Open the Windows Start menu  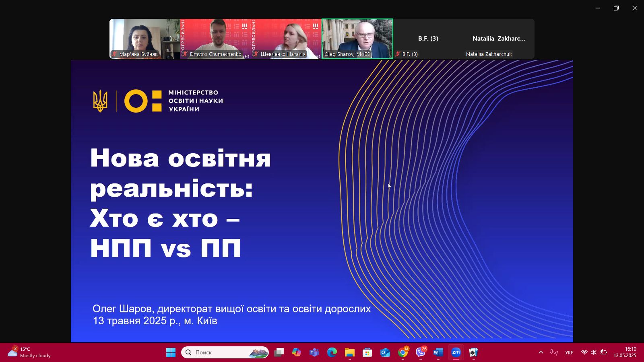click(171, 352)
